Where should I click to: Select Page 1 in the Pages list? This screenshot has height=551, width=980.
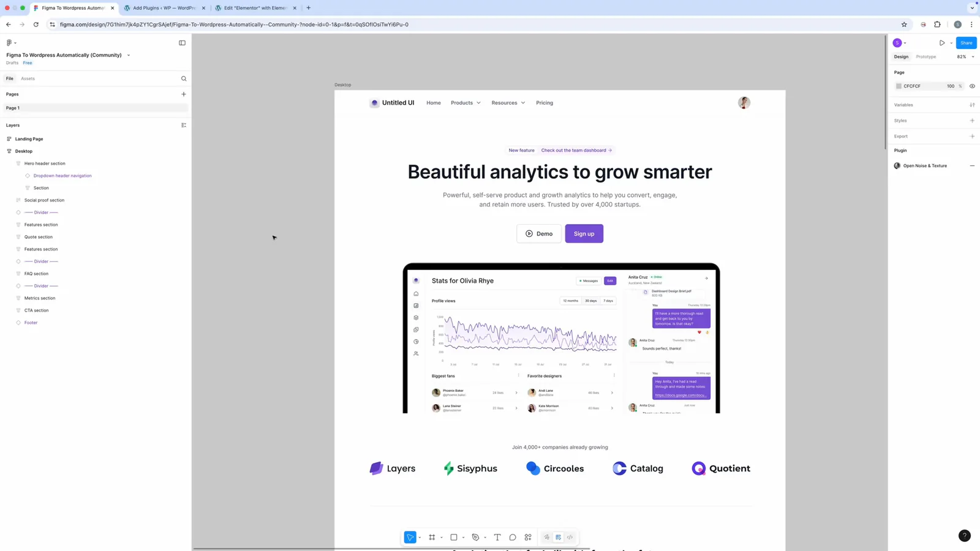pos(96,108)
